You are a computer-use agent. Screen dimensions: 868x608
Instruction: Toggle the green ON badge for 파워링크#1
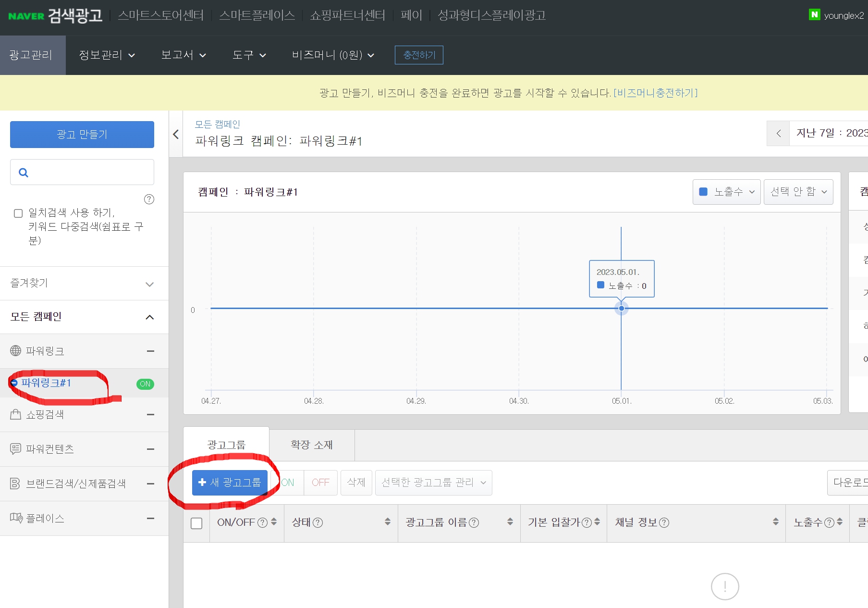click(x=145, y=384)
